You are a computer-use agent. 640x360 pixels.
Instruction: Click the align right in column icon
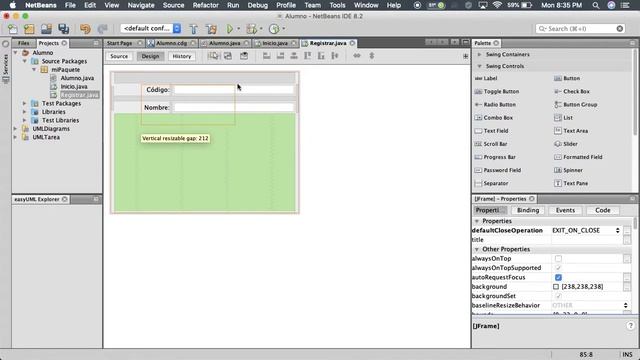point(280,56)
